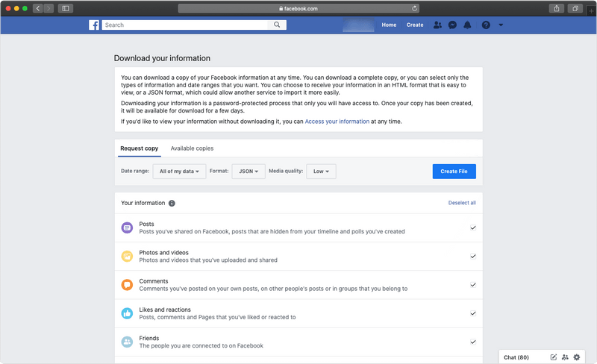
Task: Open chat settings gear icon
Action: 577,357
